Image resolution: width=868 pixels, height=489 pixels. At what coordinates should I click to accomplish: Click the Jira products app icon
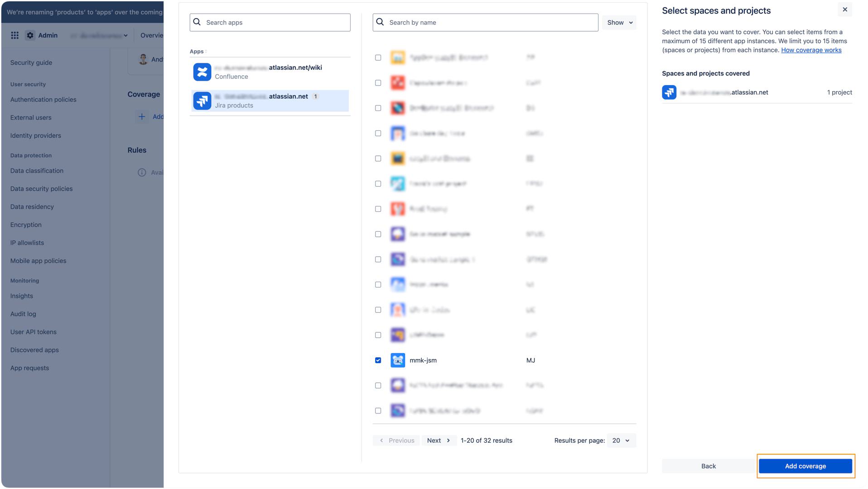[x=202, y=101]
